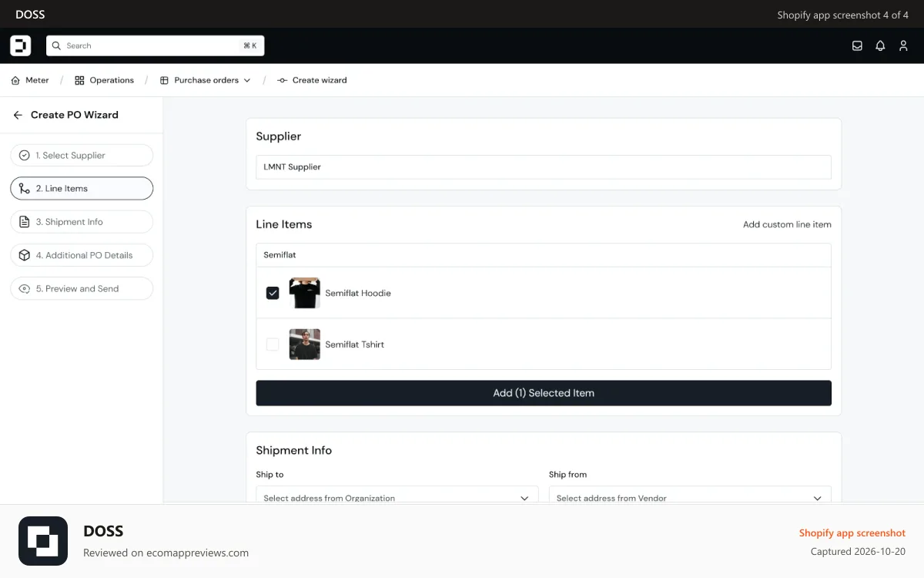This screenshot has height=578, width=924.
Task: Go to step 5. Preview and Send
Action: click(82, 289)
